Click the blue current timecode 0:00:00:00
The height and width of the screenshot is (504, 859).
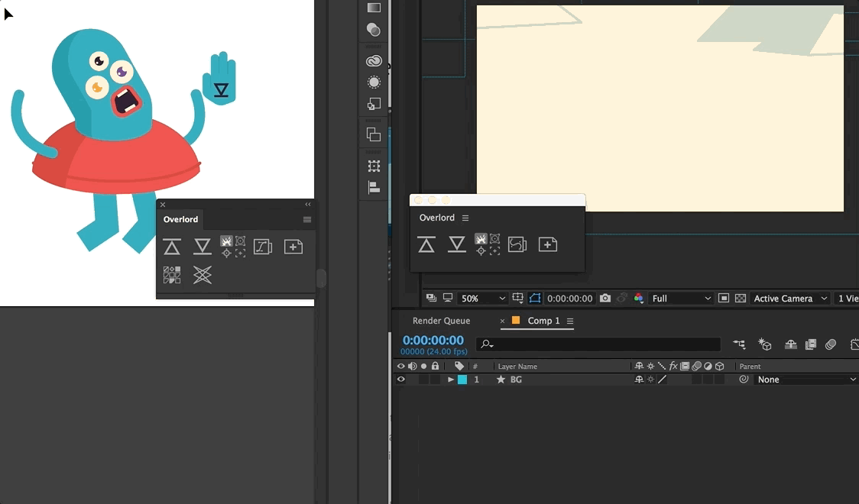[433, 340]
